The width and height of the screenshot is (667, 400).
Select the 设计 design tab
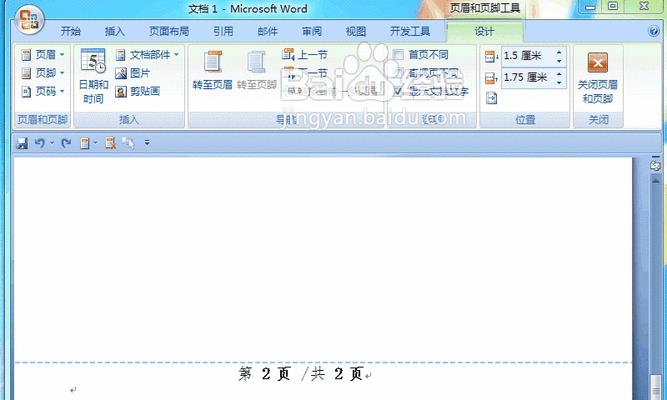485,31
